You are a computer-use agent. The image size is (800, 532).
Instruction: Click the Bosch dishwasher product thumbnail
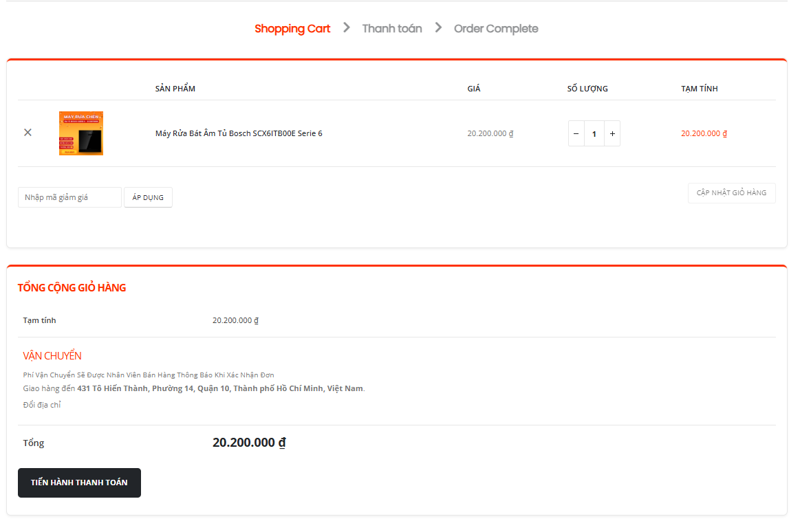[x=81, y=133]
